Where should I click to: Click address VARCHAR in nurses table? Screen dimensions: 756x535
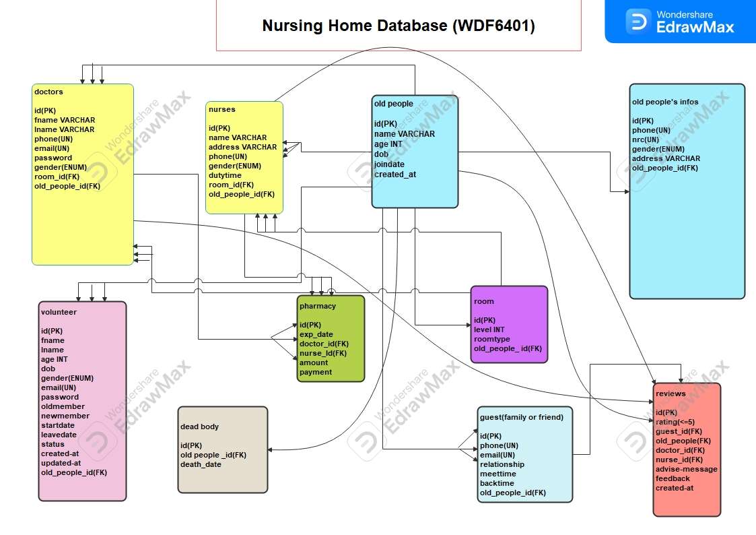[x=242, y=147]
